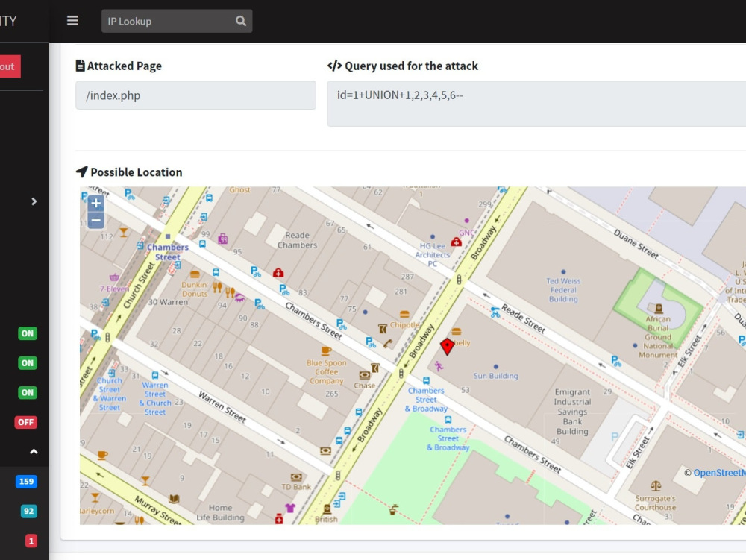Click the Warren Street label on map

coord(222,407)
